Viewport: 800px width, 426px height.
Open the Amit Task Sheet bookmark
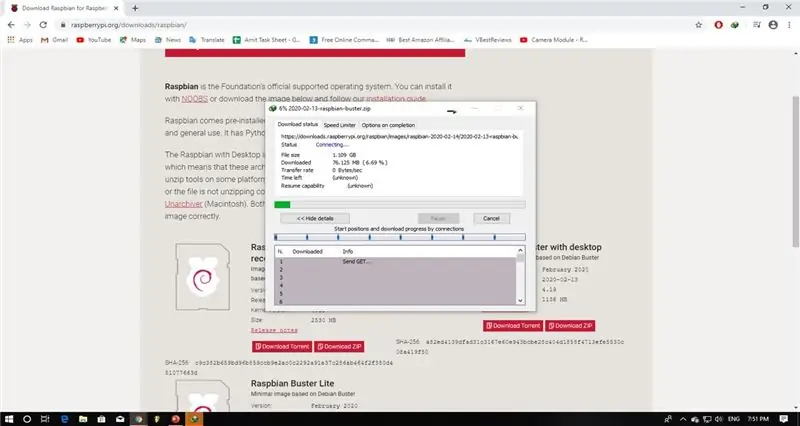(x=267, y=40)
